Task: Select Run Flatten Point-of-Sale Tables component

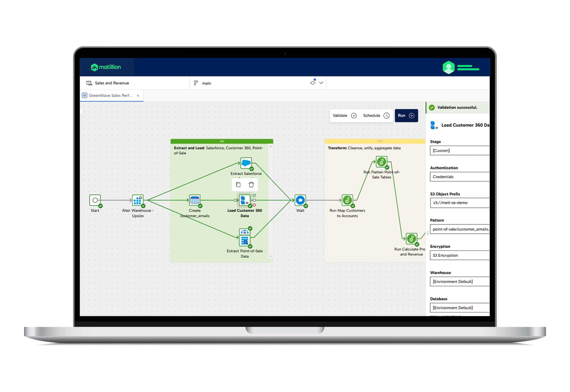Action: click(x=381, y=162)
